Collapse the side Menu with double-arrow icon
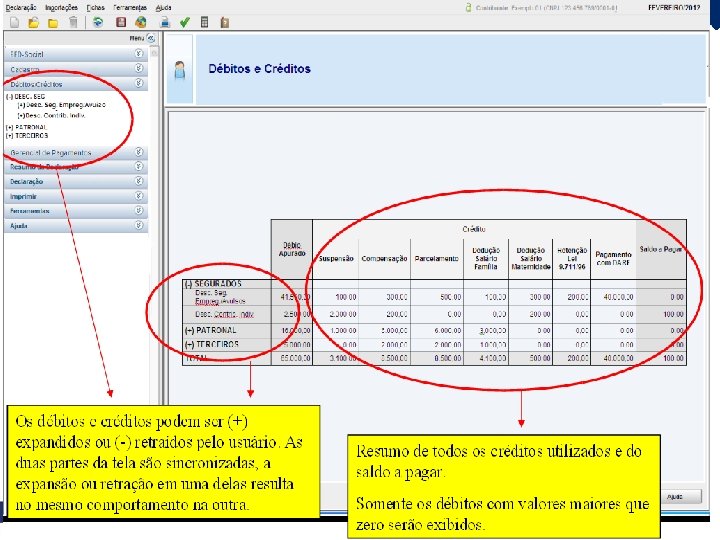This screenshot has width=720, height=540. coord(151,38)
